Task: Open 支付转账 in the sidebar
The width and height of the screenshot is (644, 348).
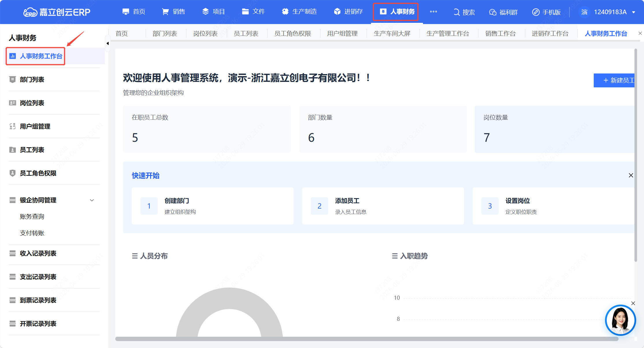Action: click(32, 233)
